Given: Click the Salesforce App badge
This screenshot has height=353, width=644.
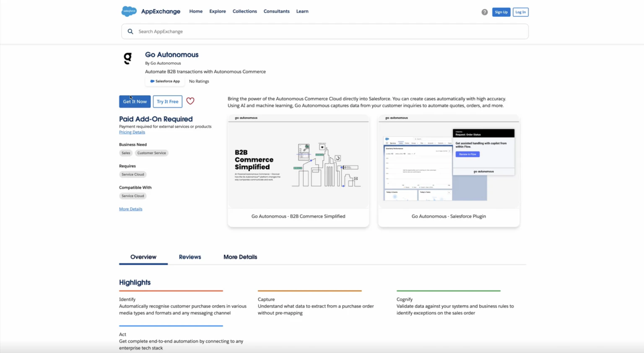Looking at the screenshot, I should [x=165, y=81].
